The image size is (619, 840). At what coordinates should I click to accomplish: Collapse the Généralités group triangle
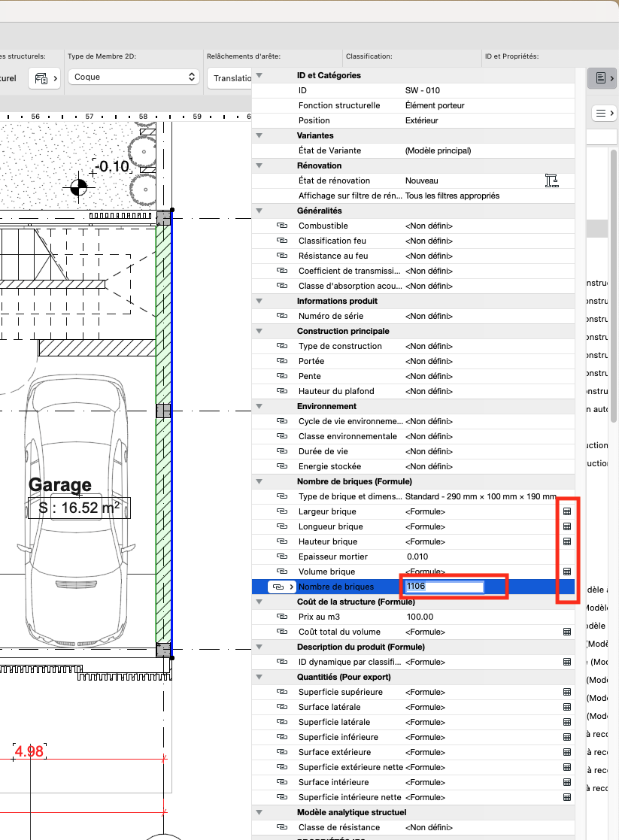[x=259, y=211]
